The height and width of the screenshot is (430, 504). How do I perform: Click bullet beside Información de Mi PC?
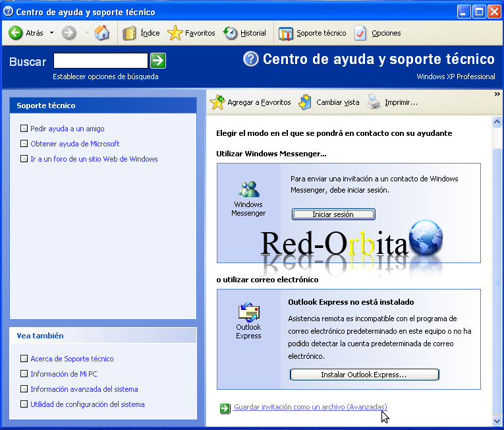click(24, 374)
